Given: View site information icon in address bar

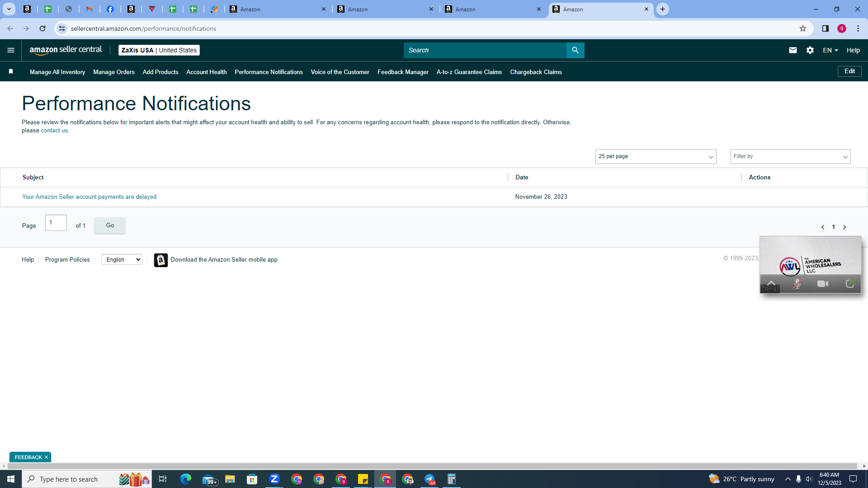Looking at the screenshot, I should [62, 28].
